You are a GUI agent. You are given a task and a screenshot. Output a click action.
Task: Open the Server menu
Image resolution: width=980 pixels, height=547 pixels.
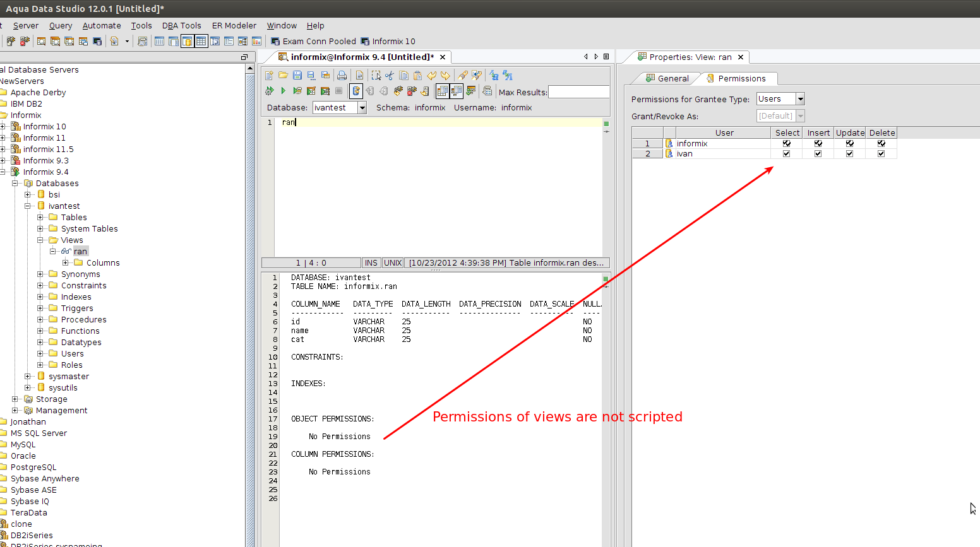tap(26, 26)
